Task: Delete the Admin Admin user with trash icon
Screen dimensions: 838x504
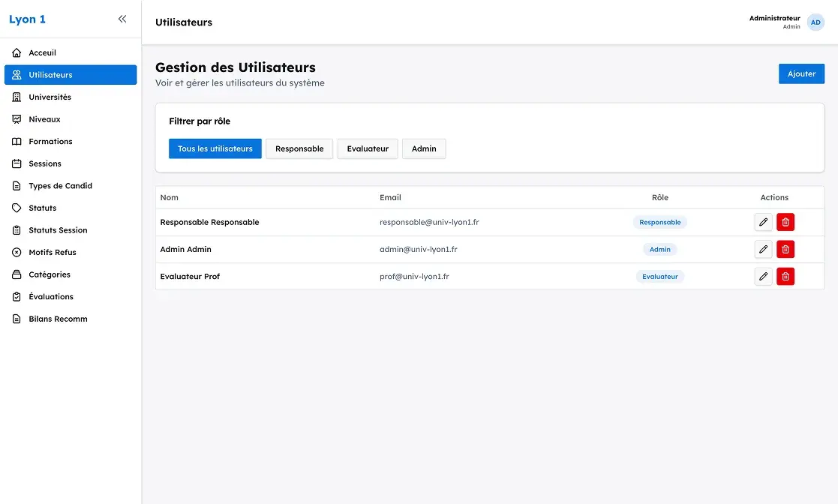Action: [785, 249]
